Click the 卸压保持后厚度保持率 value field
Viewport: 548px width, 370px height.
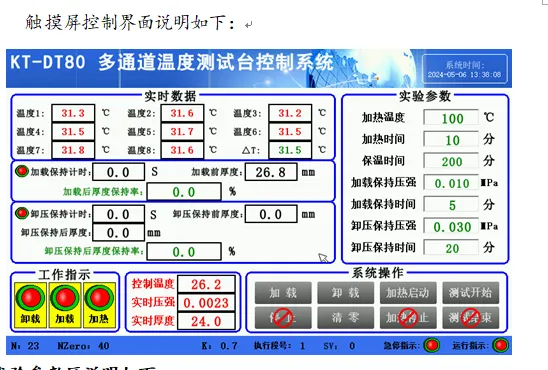184,252
